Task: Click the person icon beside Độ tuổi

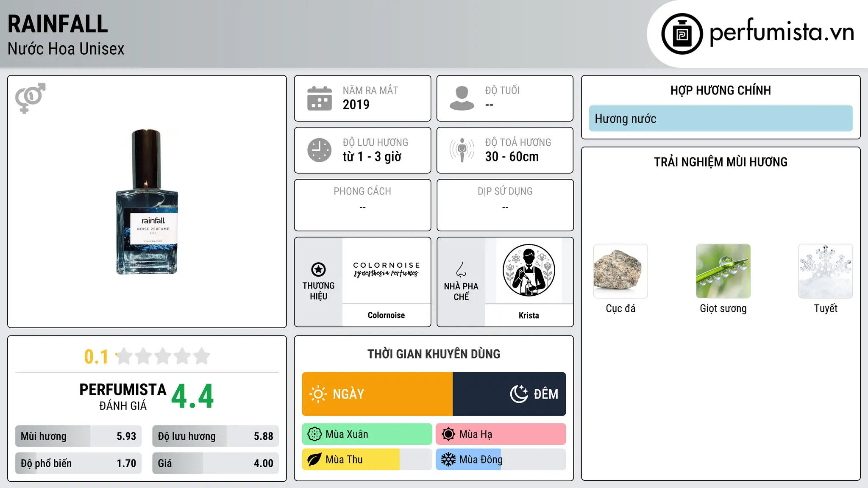Action: (462, 98)
